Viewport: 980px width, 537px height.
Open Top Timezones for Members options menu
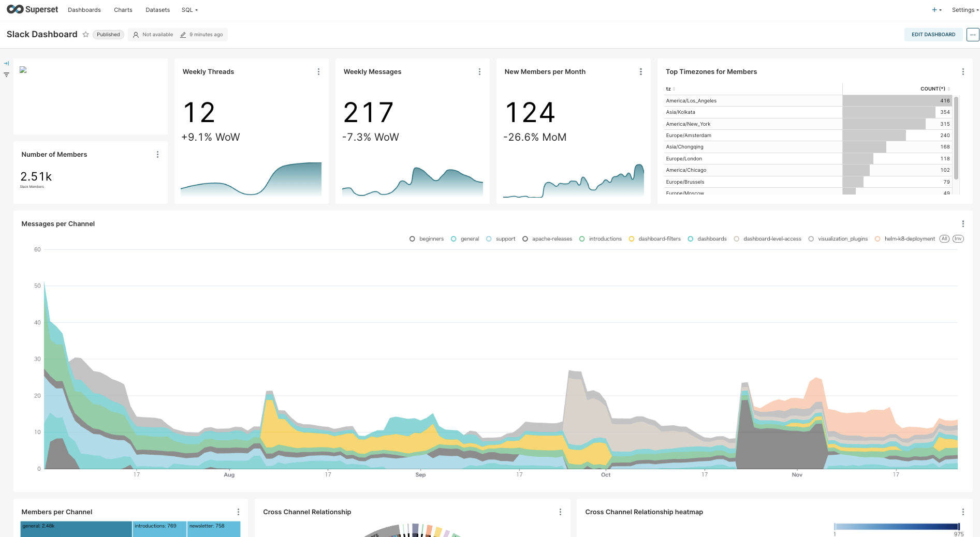[x=963, y=72]
